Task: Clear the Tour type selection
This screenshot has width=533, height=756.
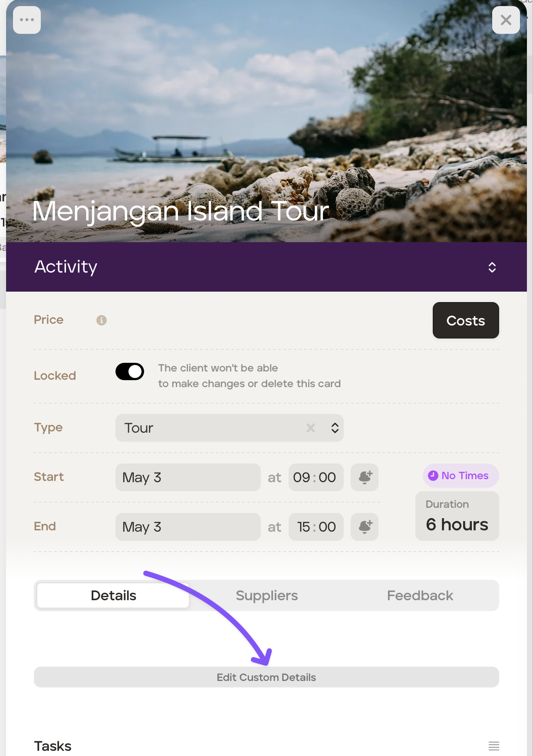Action: (x=311, y=428)
